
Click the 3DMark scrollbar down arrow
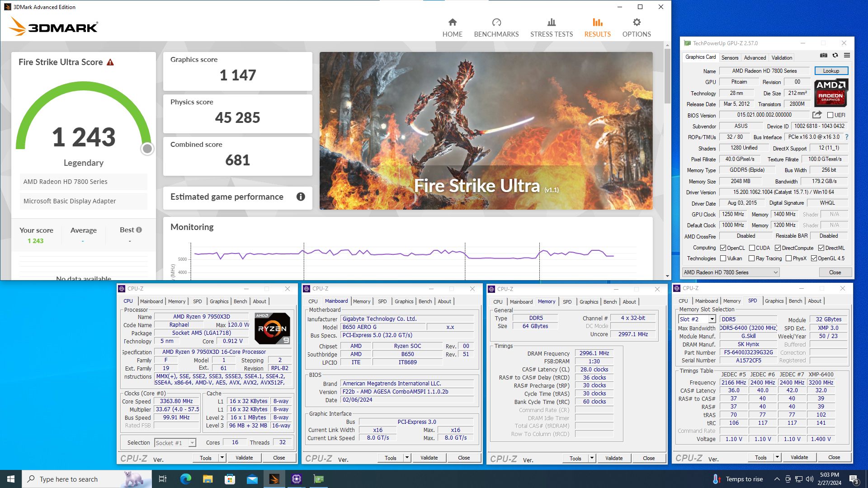click(667, 276)
